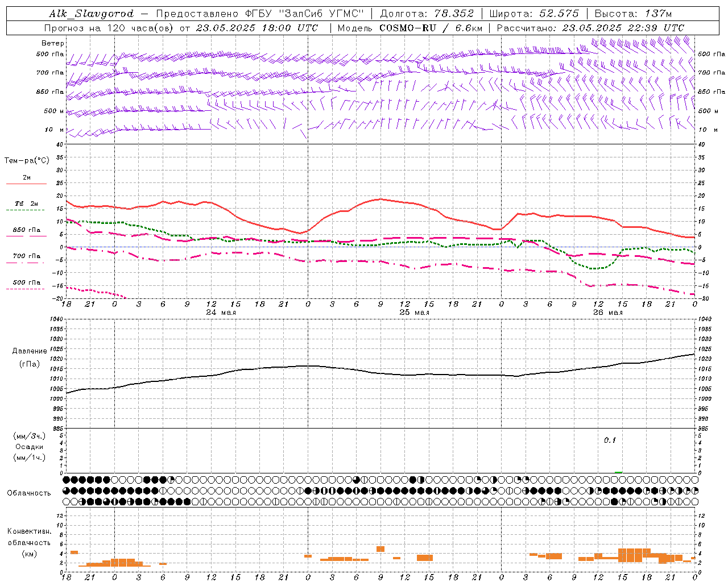728x582 pixels.
Task: Click the Тем-ра(°C) axis label
Action: click(27, 161)
